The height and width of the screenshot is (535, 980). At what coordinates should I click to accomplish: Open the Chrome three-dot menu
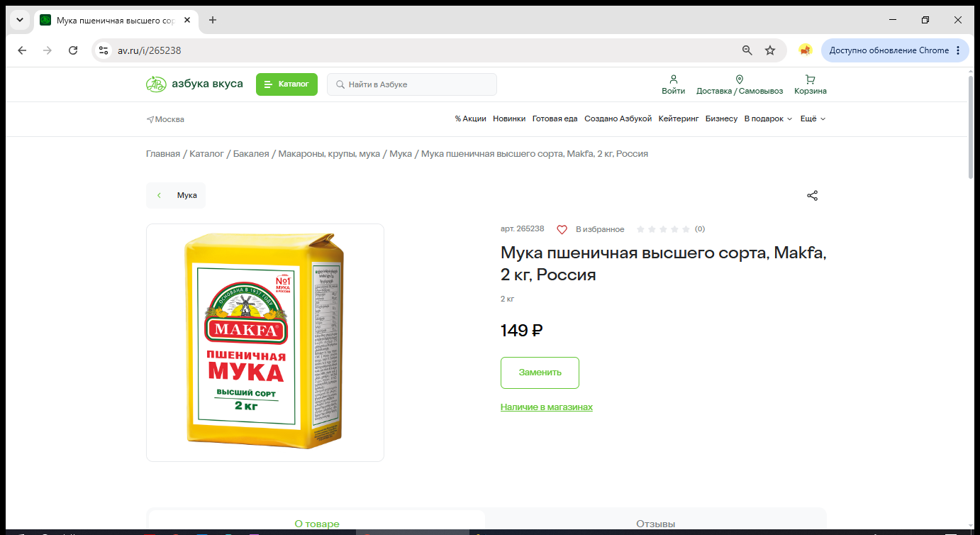pos(958,50)
